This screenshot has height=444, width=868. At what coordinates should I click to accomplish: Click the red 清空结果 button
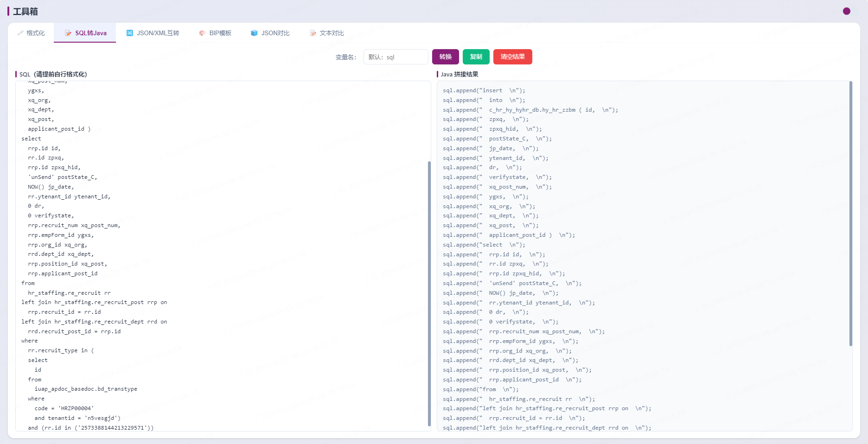(x=513, y=57)
